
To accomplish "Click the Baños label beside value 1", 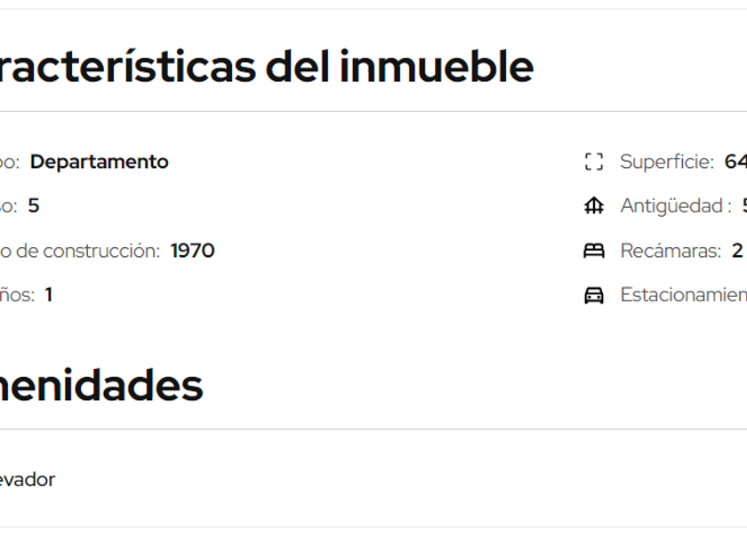I will 17,295.
